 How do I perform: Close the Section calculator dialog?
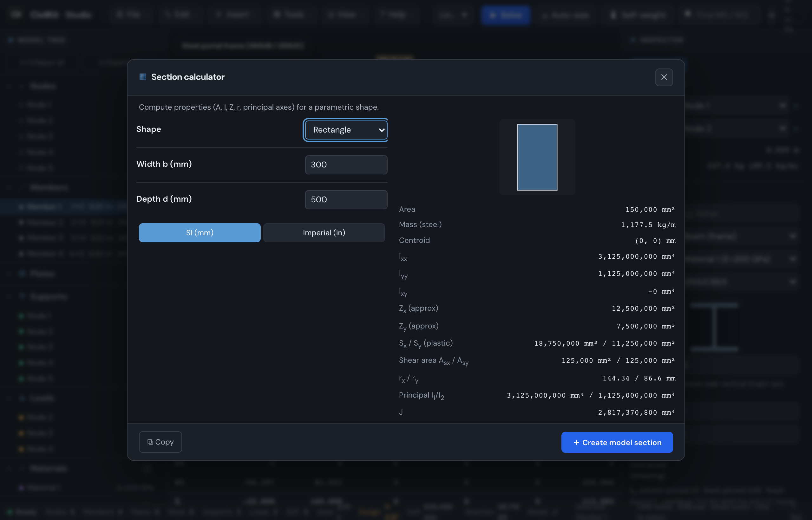click(x=664, y=77)
